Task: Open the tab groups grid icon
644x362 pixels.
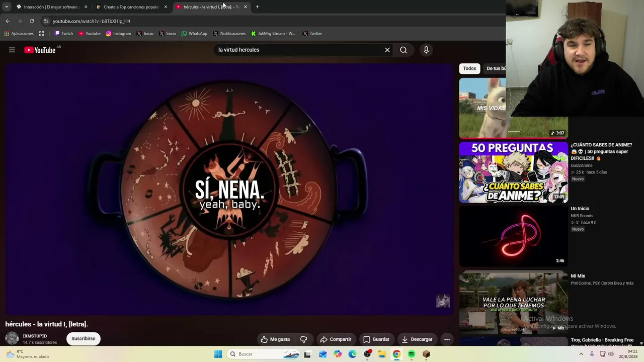Action: (x=42, y=34)
